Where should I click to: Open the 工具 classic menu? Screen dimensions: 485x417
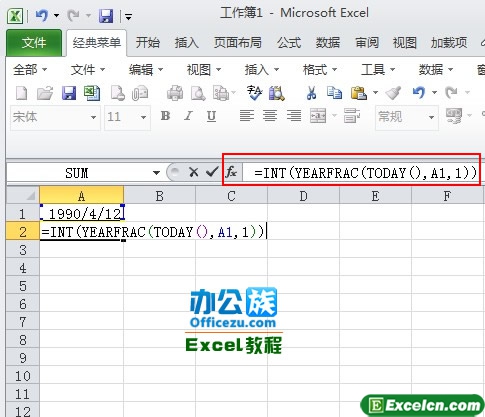point(378,70)
